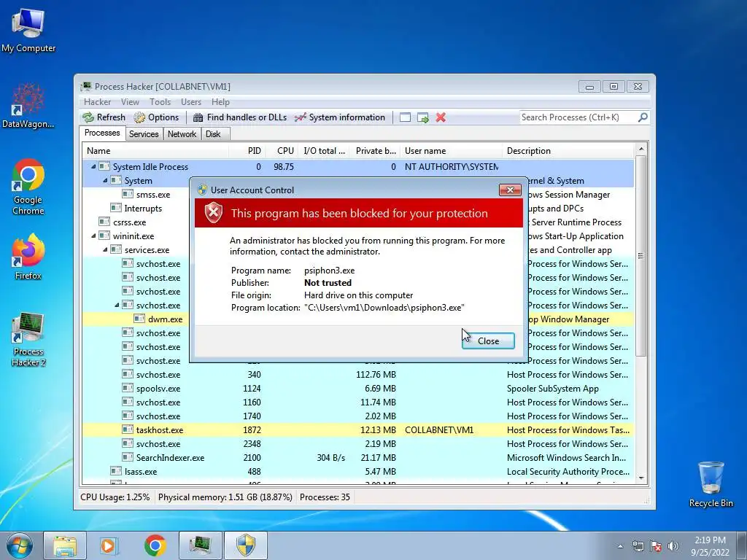
Task: Collapse the wininit.exe tree node
Action: (93, 236)
